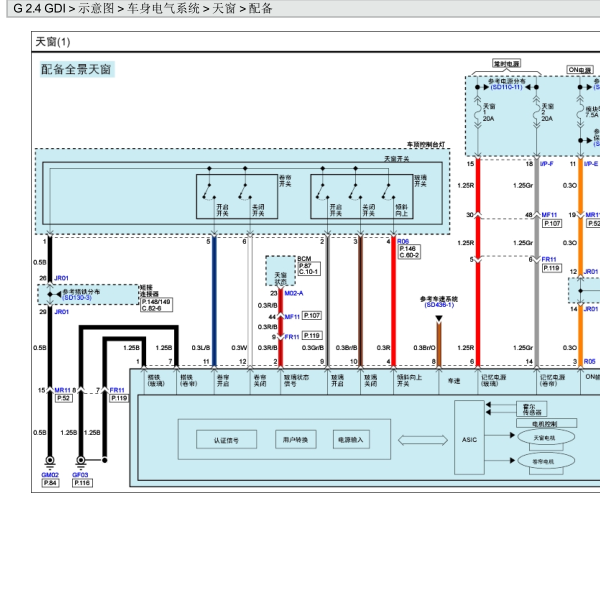Click the ON电源 power label
The image size is (600, 600).
(580, 70)
